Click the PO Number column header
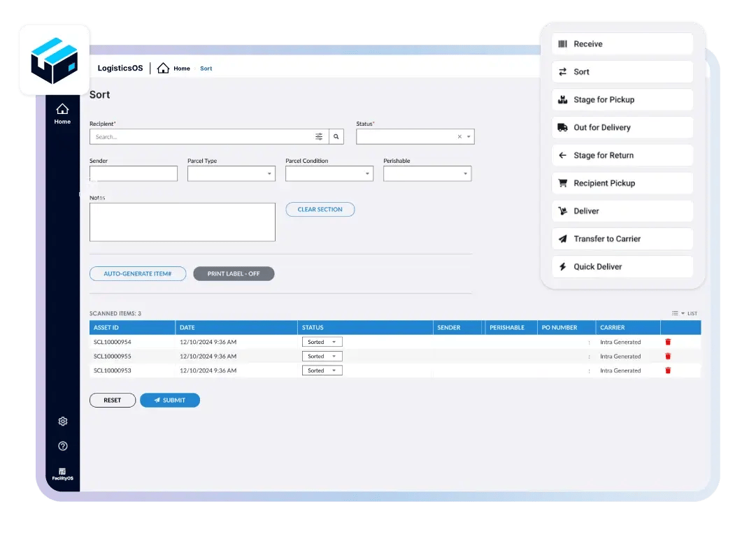756x546 pixels. point(566,328)
